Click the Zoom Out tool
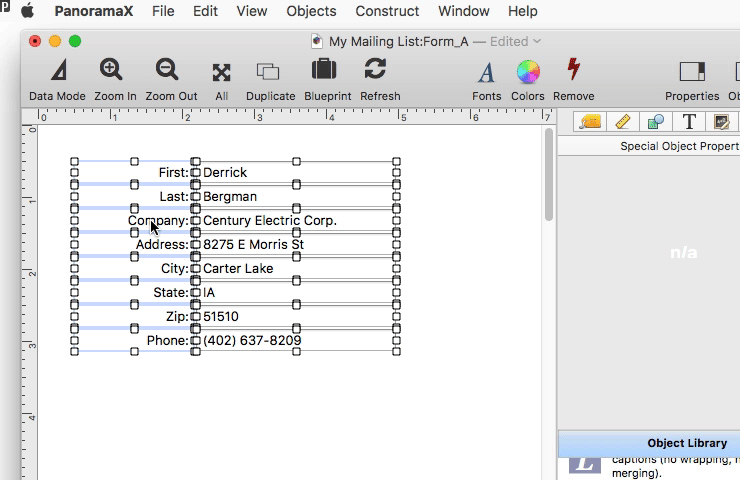 pos(171,80)
